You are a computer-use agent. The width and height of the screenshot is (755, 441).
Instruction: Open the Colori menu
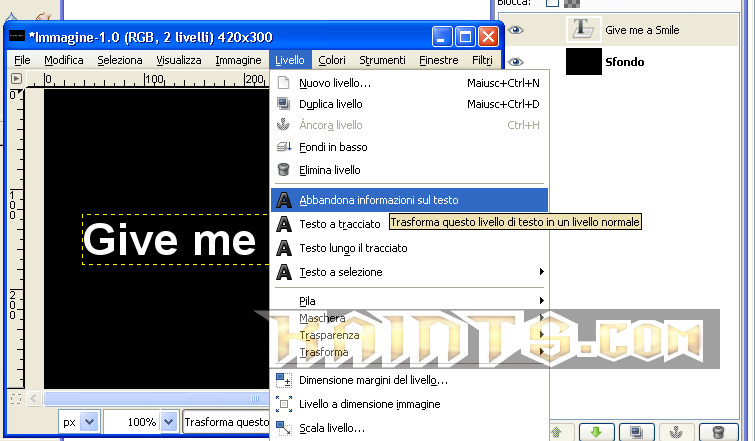[332, 60]
